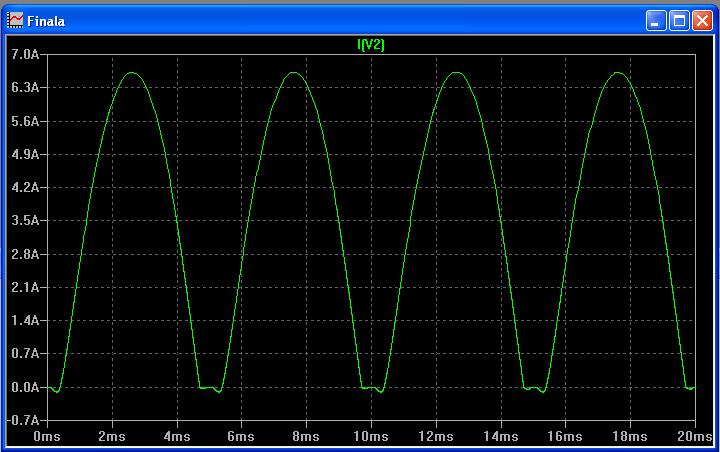The height and width of the screenshot is (452, 720).
Task: Click the 16ms time axis label
Action: tap(565, 436)
